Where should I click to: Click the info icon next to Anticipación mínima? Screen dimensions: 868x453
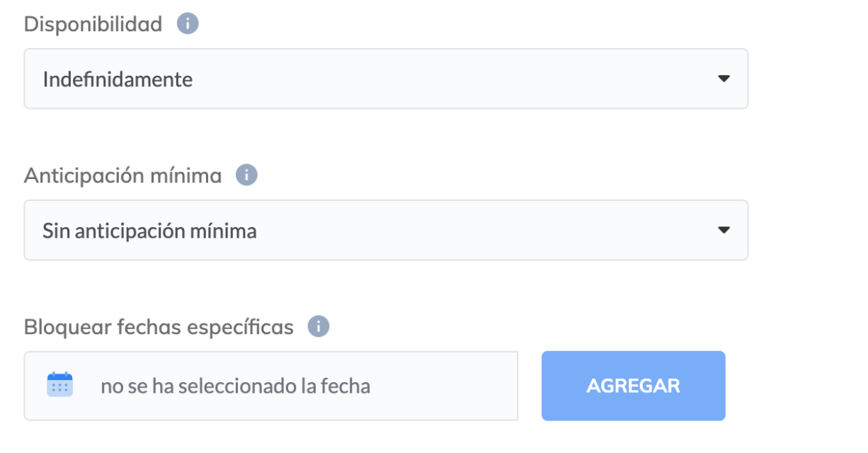pyautogui.click(x=246, y=175)
